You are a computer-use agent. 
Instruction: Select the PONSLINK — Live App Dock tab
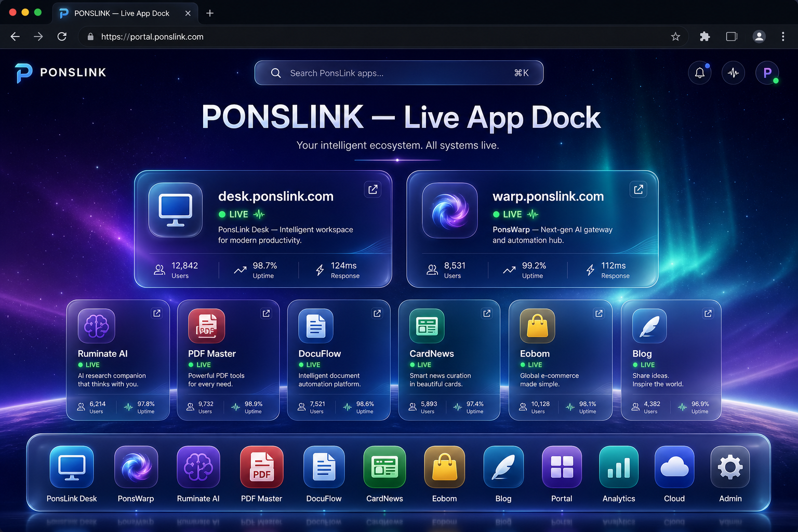click(x=125, y=14)
